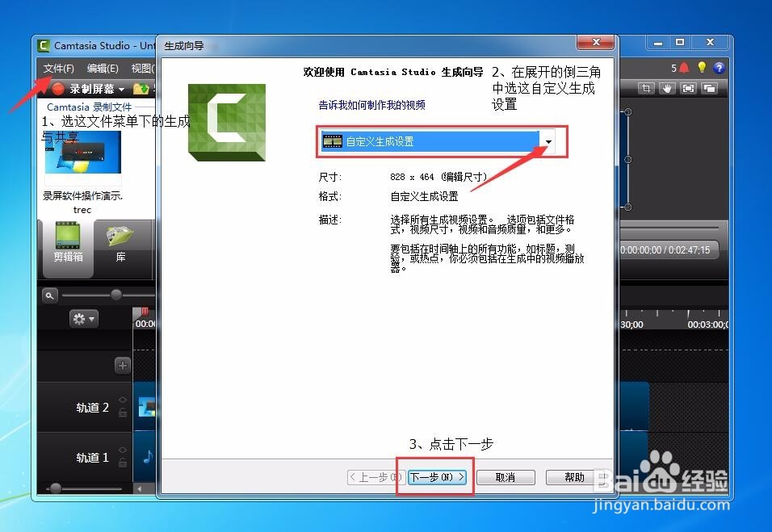This screenshot has width=772, height=532.
Task: Click the 编辑尺寸 (edit dimensions) link
Action: tap(464, 177)
